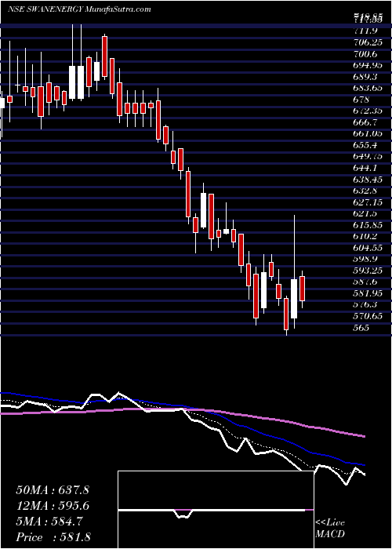Screen dimensions: 392x549
Task: Click the 672.35 price label
Action: tap(369, 111)
